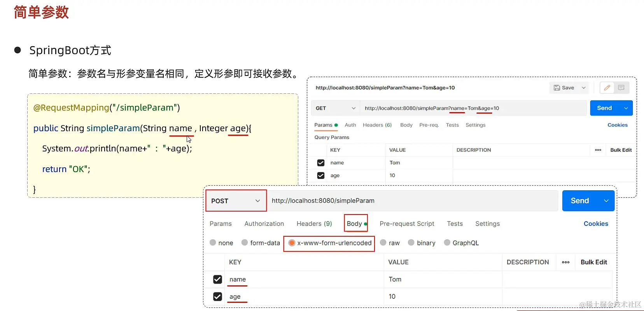This screenshot has width=644, height=311.
Task: Select the Body tab in POST panel
Action: (356, 224)
